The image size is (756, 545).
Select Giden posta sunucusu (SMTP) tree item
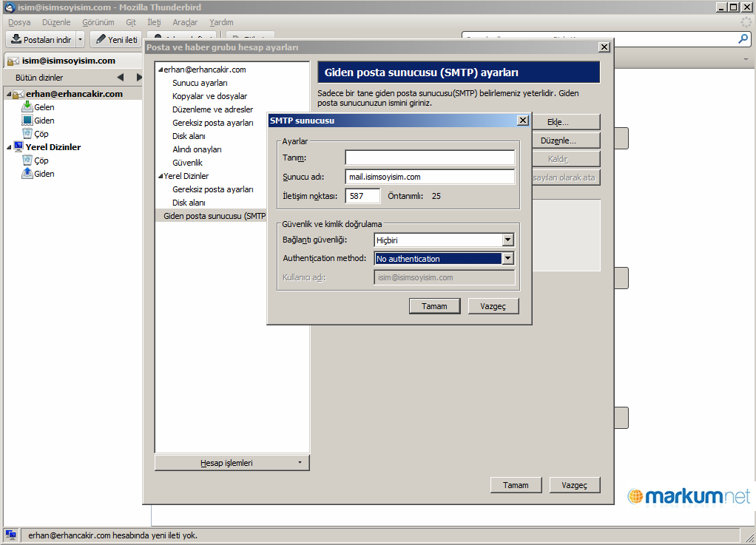click(211, 216)
